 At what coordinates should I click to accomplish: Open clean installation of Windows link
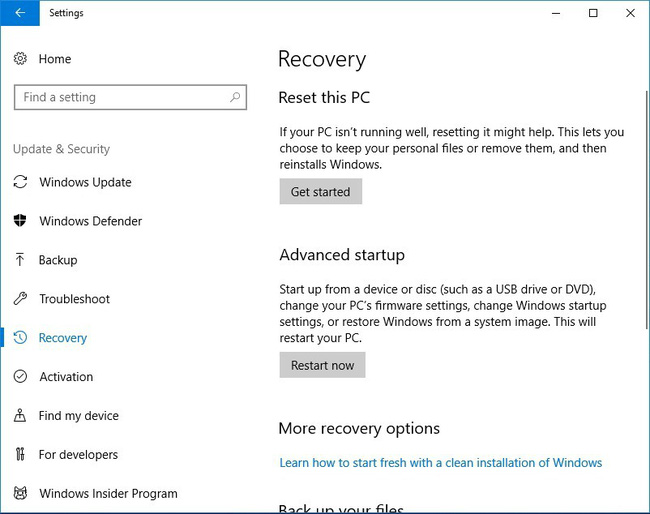[440, 463]
